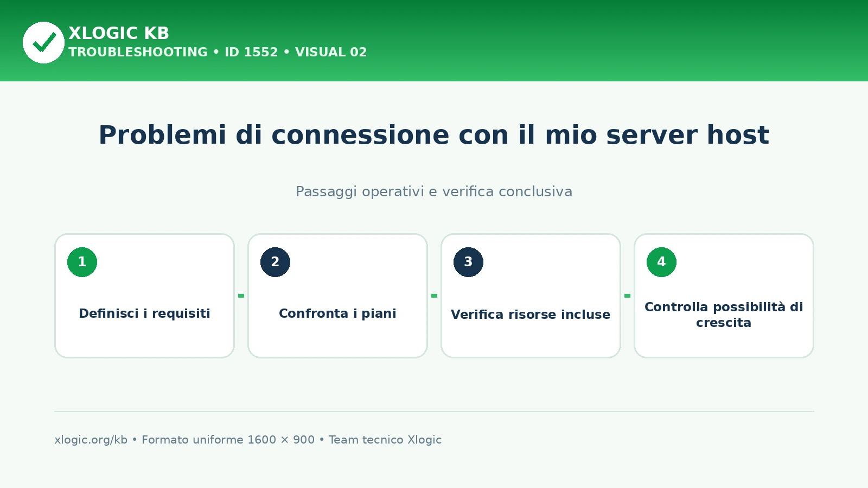Click the green step 1 circle

82,262
